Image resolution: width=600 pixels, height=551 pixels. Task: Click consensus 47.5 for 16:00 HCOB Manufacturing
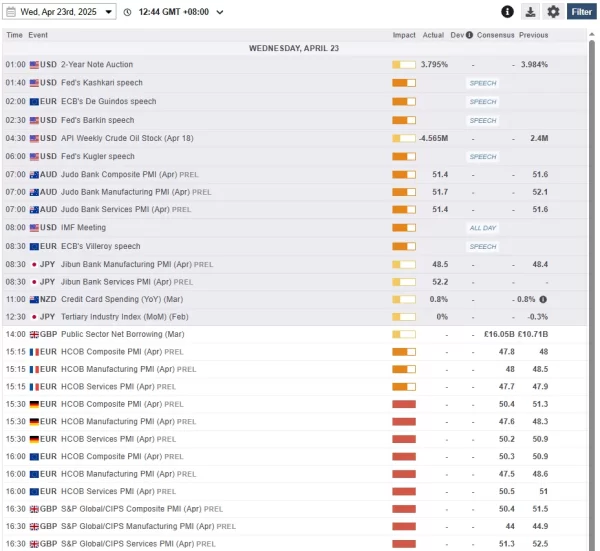pos(507,474)
